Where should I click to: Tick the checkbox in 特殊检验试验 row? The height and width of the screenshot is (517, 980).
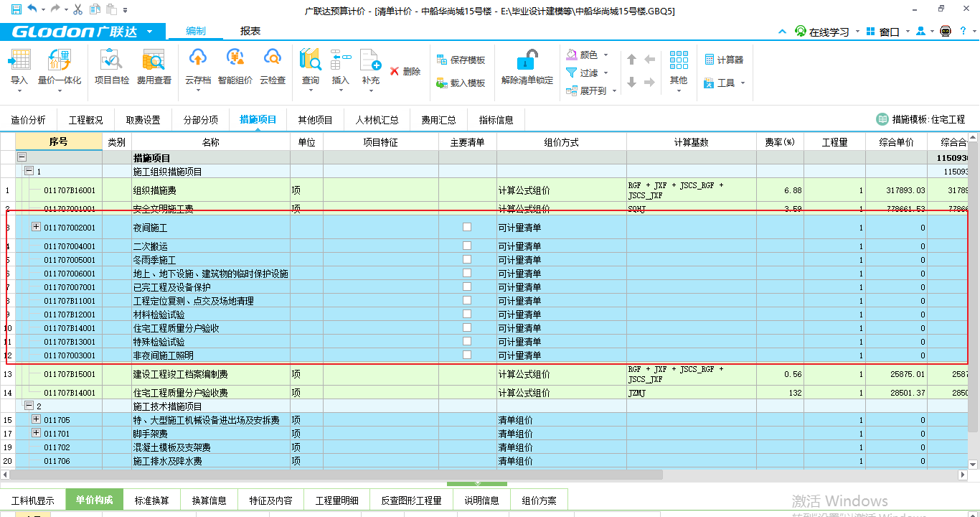467,341
